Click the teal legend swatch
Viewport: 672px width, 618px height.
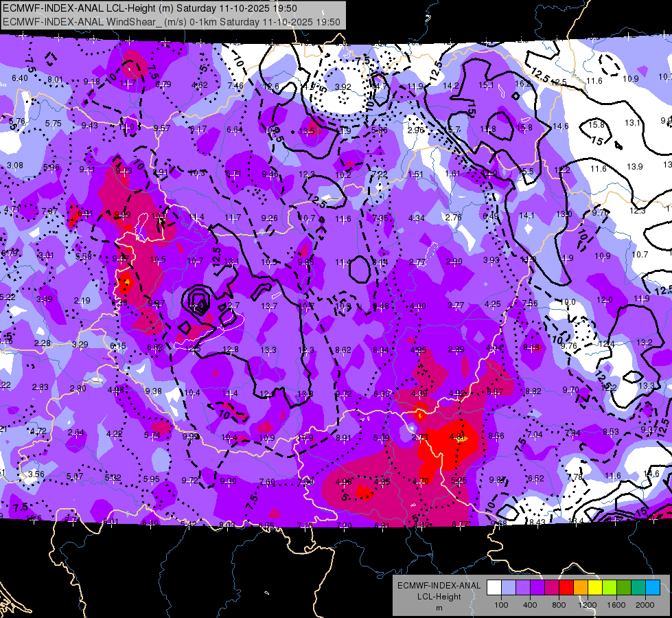tap(638, 588)
